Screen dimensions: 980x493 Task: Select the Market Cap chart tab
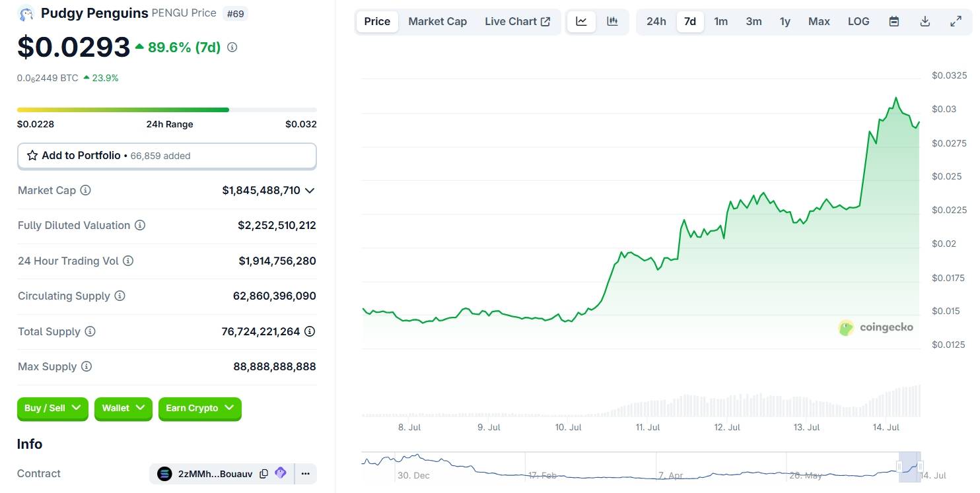pyautogui.click(x=437, y=21)
